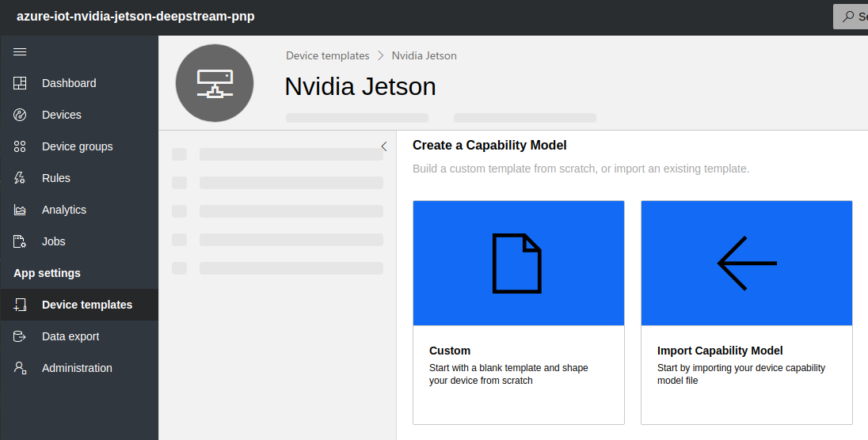Click the Analytics chart icon
Screen dimensions: 868x440
[20, 210]
